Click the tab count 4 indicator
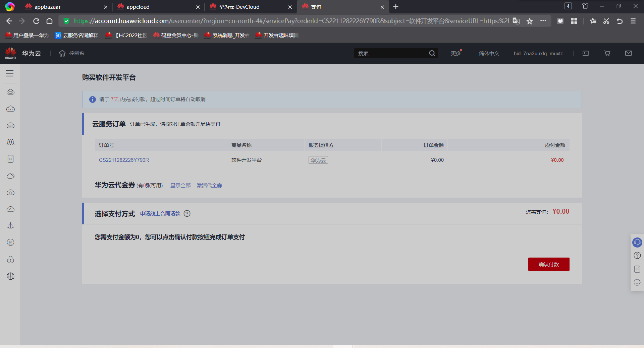The height and width of the screenshot is (348, 644). 568,6
